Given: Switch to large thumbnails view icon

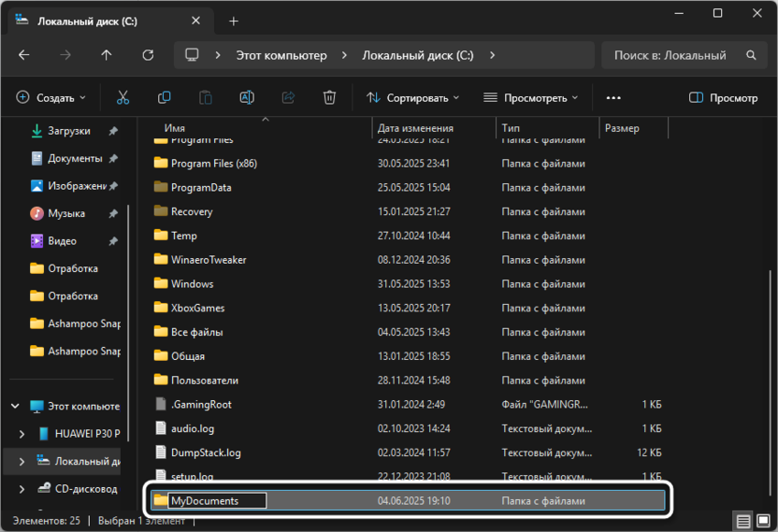Looking at the screenshot, I should [761, 521].
